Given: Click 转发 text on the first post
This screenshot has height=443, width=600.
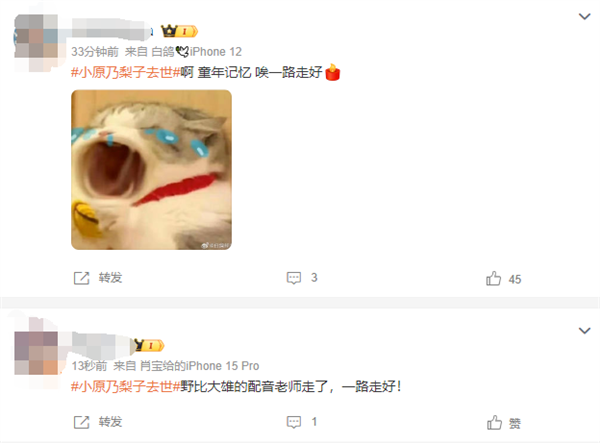Looking at the screenshot, I should click(x=110, y=278).
